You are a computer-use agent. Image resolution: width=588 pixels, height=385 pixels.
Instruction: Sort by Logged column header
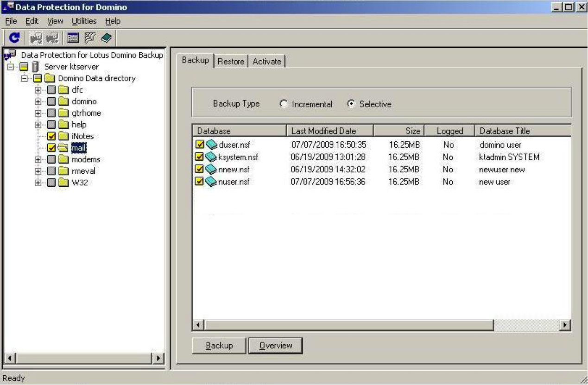point(449,131)
